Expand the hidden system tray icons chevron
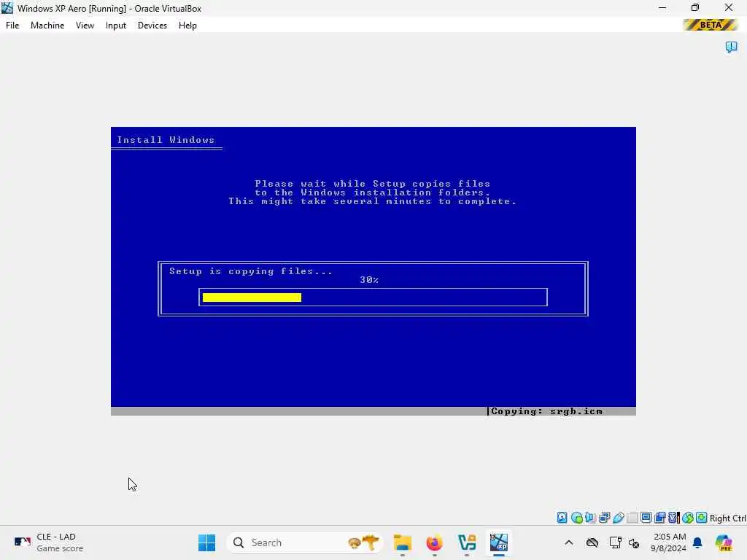 pos(569,542)
